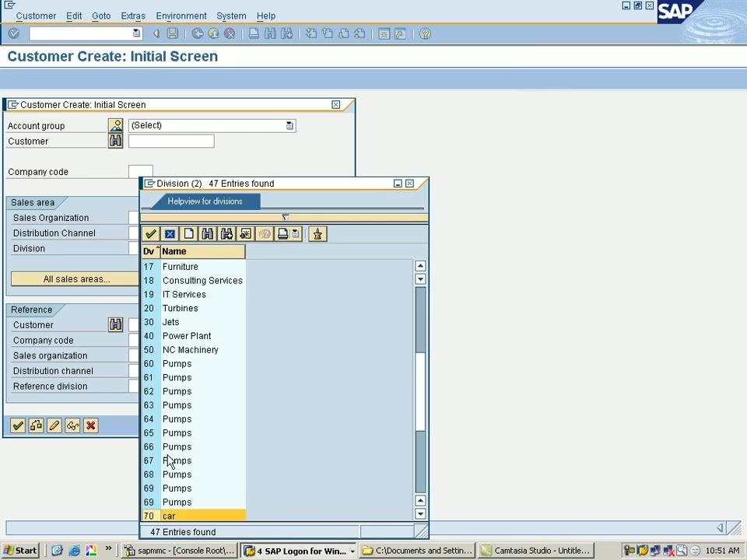Image resolution: width=747 pixels, height=560 pixels.
Task: Select division 50 NC Machinery
Action: coord(194,349)
